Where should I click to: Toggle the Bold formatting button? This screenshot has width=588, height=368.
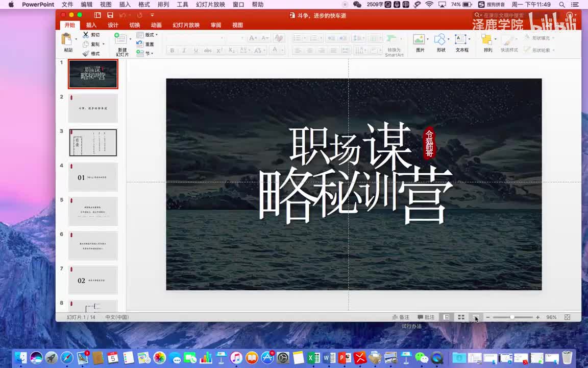coord(172,50)
